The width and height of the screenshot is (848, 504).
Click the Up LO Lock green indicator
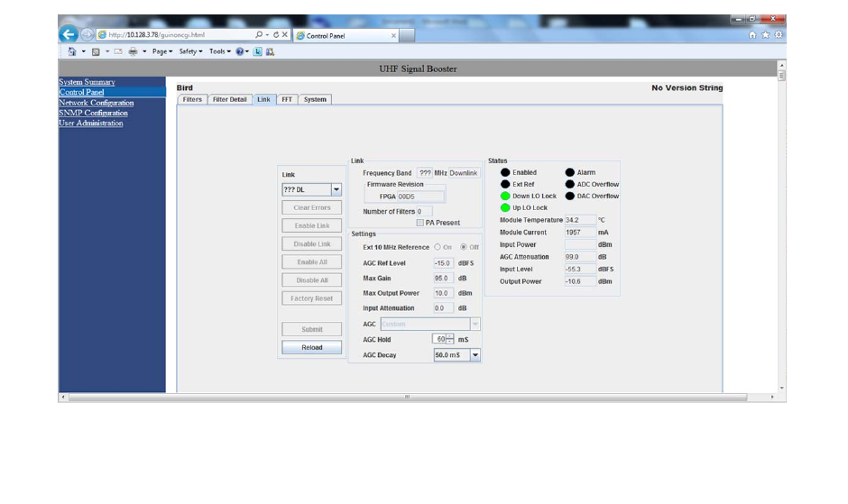tap(505, 207)
